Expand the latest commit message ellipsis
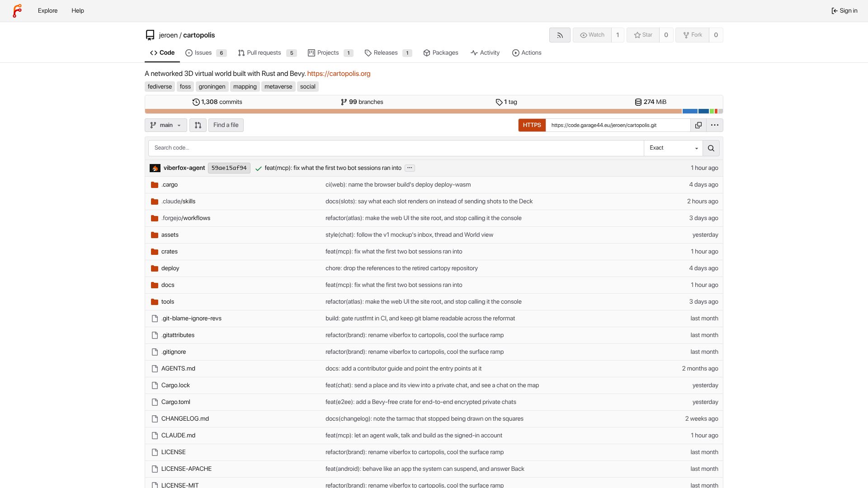This screenshot has height=488, width=868. 410,168
